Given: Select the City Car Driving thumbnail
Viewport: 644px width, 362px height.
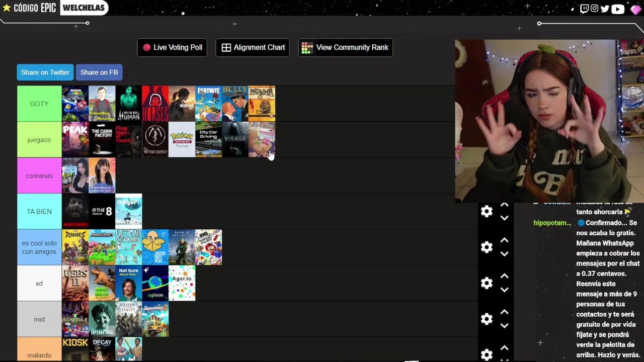Looking at the screenshot, I should pyautogui.click(x=208, y=140).
